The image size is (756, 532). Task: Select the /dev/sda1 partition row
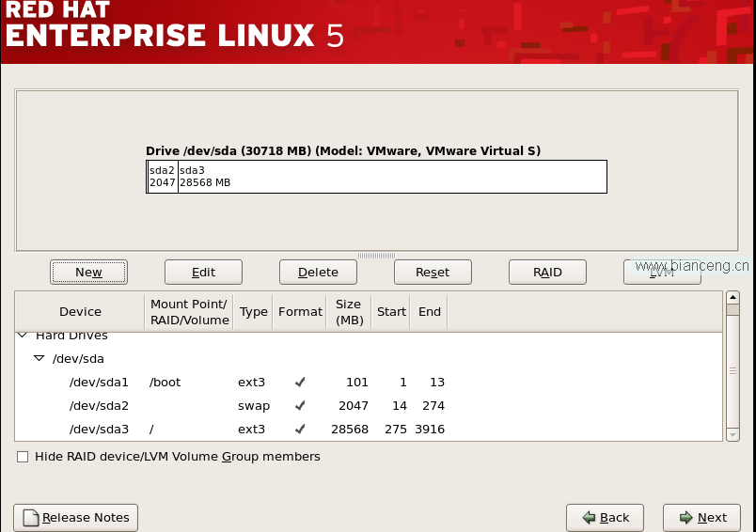point(369,383)
